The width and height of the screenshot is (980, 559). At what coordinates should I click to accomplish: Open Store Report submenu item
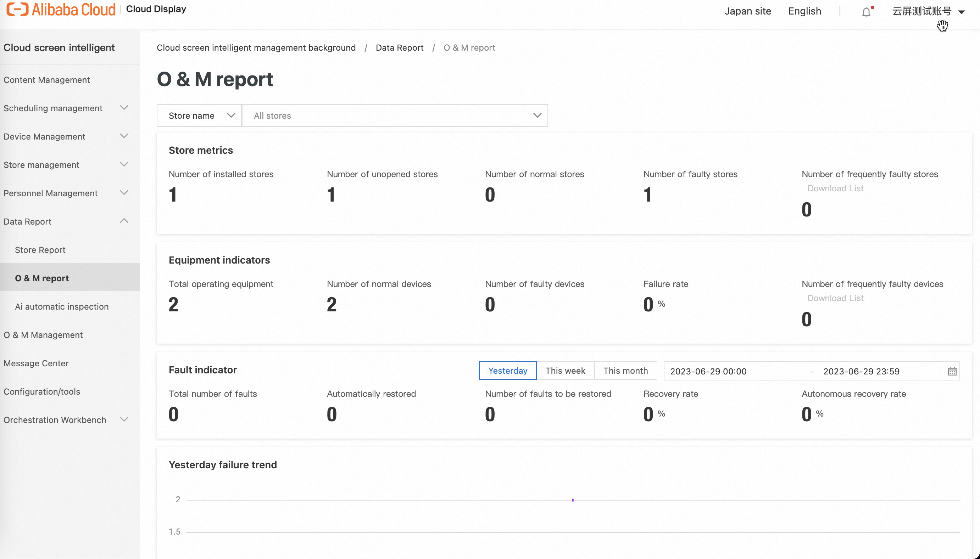click(40, 250)
